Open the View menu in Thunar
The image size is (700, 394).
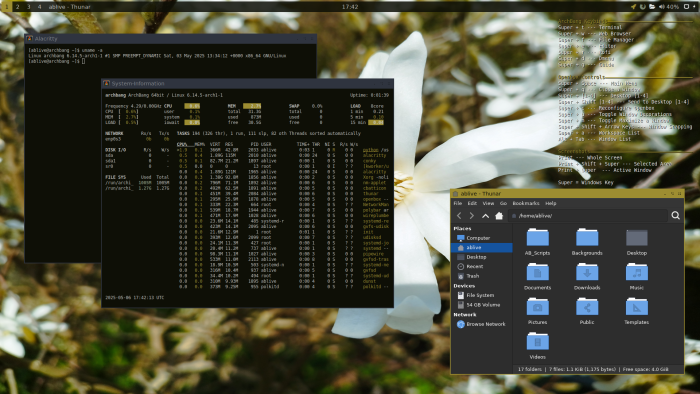pos(488,203)
